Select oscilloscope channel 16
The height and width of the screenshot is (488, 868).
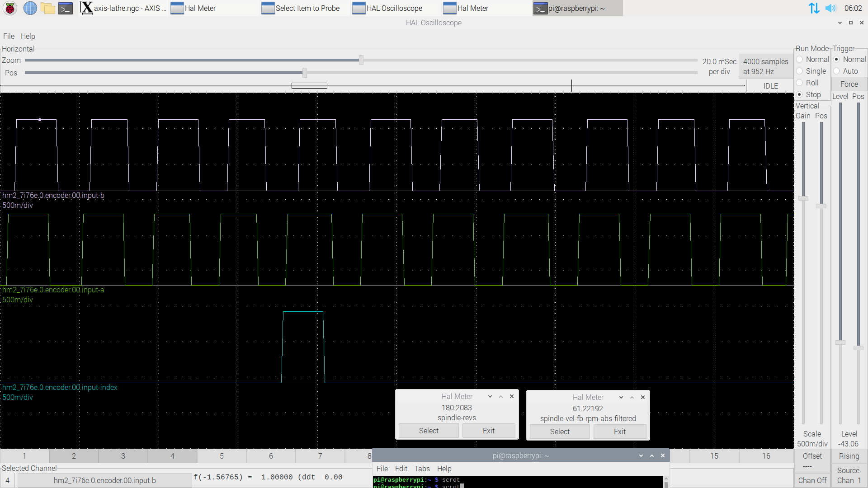coord(766,456)
